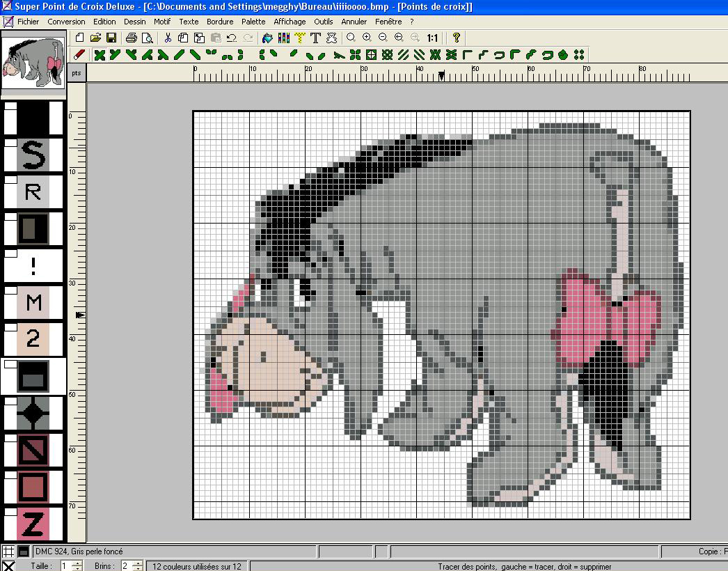This screenshot has width=728, height=571.
Task: Select the pink 'Z' color swatch
Action: 33,524
